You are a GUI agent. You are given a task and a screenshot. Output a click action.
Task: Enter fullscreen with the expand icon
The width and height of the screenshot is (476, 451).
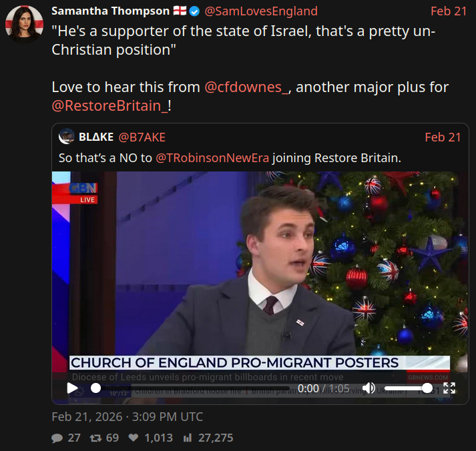[449, 388]
